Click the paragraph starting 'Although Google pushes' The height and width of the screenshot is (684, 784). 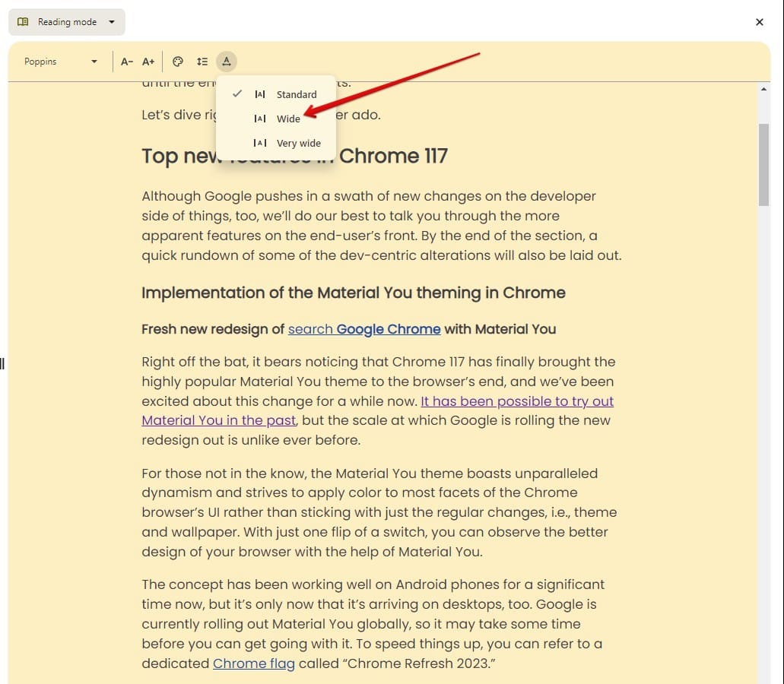click(x=382, y=226)
